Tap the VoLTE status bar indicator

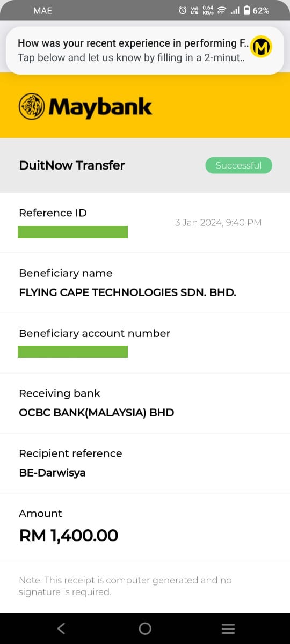[x=194, y=11]
